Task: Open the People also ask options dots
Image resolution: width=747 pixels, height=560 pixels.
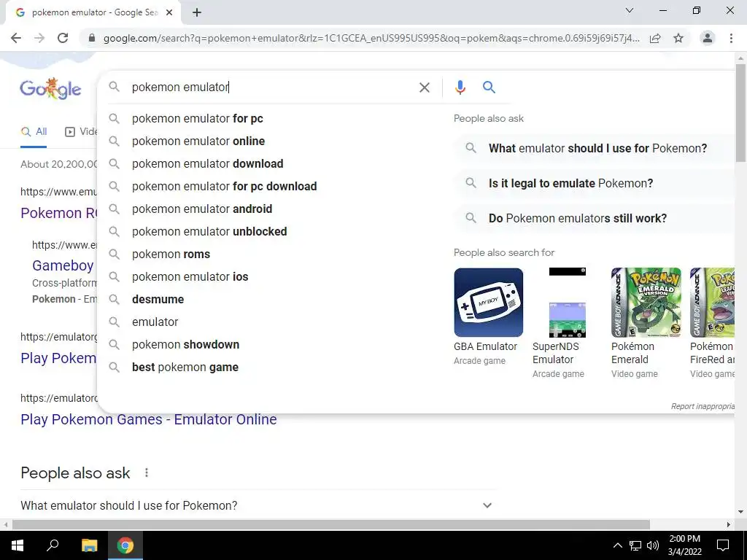Action: click(x=147, y=472)
